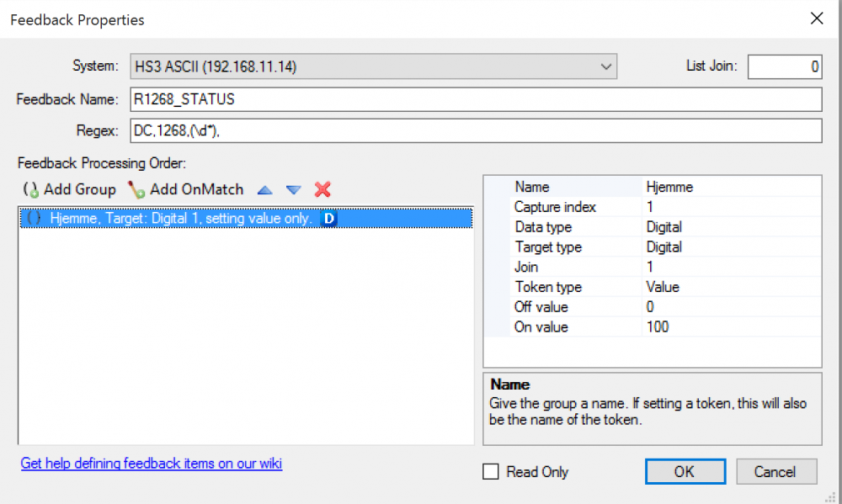Image resolution: width=842 pixels, height=504 pixels.
Task: Click the Feedback Name input field
Action: pyautogui.click(x=476, y=99)
